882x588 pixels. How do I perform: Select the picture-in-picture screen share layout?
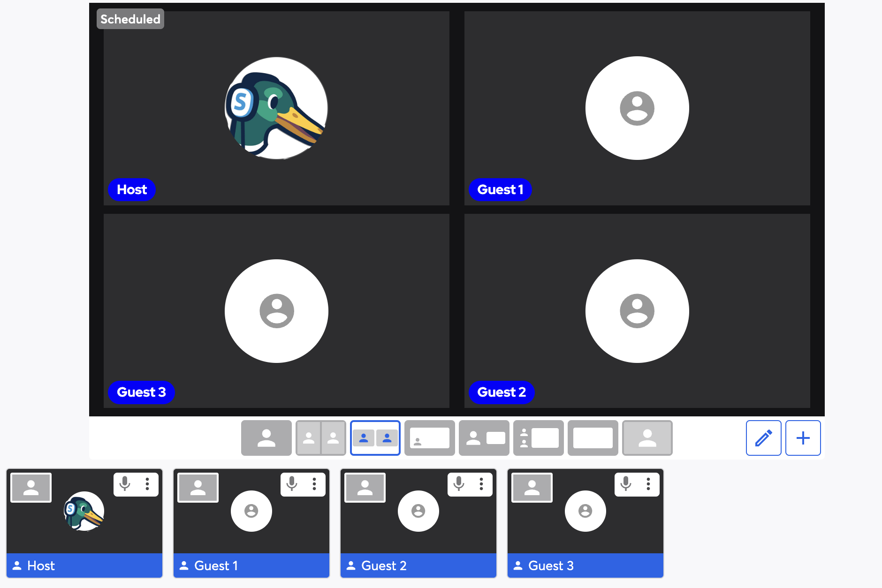[x=429, y=438]
